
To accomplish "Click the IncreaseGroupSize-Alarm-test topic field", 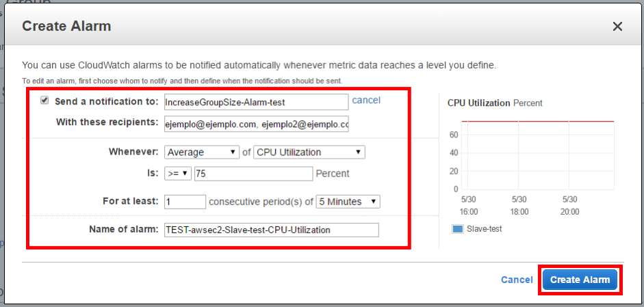I will point(256,102).
